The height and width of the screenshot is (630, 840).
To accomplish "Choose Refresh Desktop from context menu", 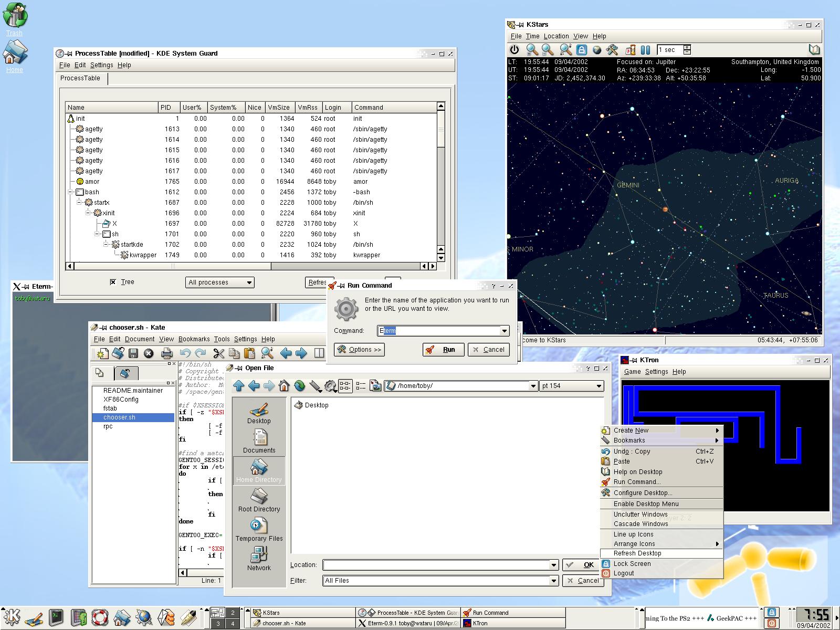I will (661, 553).
